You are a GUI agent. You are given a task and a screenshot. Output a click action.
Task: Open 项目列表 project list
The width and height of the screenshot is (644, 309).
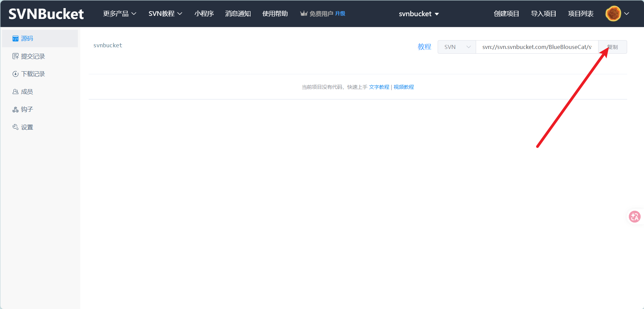tap(581, 14)
